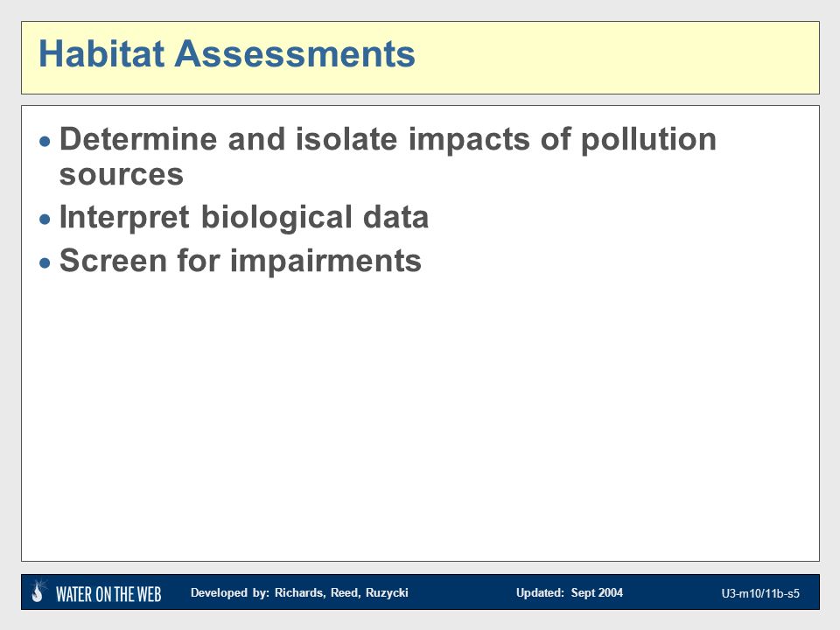Click the bullet dot before "Screen for impairments"
The width and height of the screenshot is (840, 630).
point(45,263)
